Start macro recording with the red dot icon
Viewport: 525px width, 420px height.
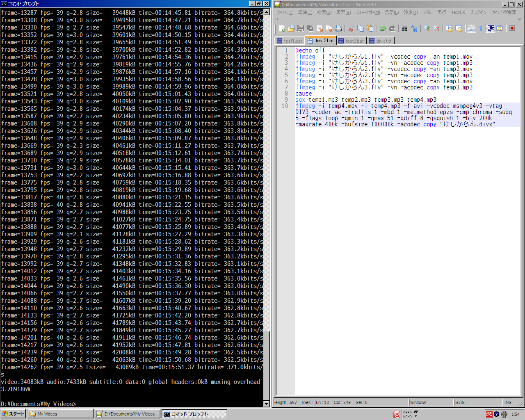512,28
